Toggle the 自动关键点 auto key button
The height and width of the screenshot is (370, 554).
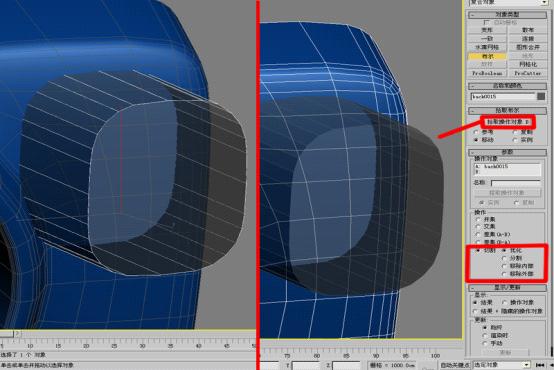coord(455,364)
